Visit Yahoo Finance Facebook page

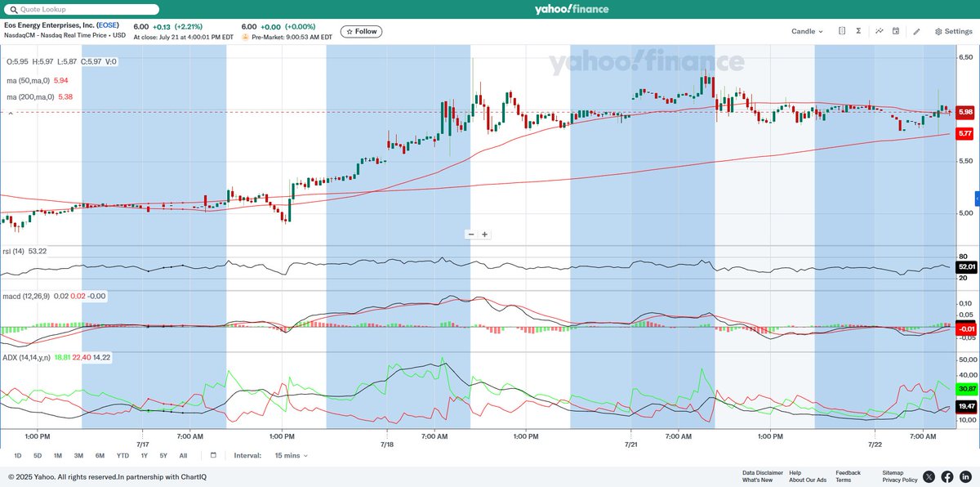click(947, 476)
